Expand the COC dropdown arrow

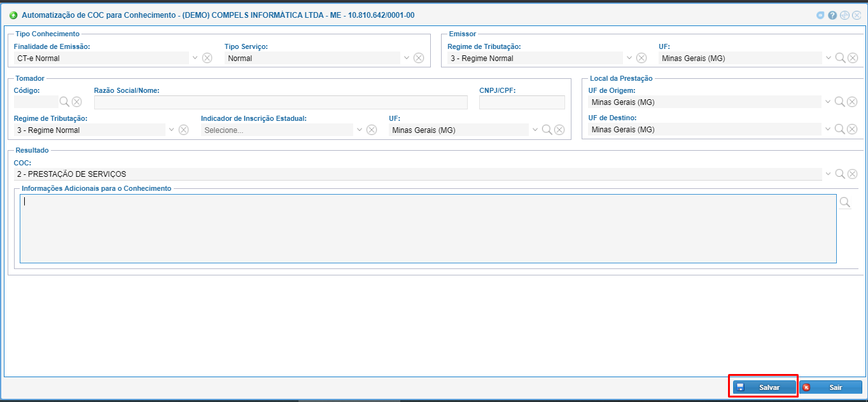(829, 174)
